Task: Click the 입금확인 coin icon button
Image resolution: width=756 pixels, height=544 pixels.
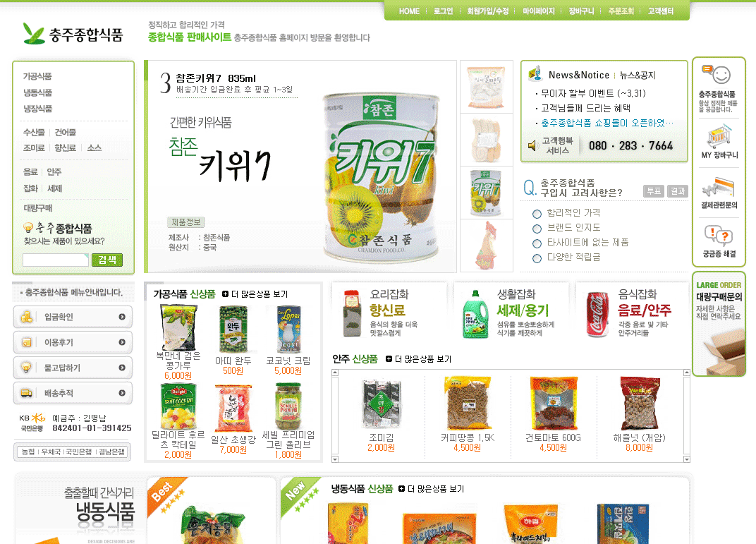Action: coord(73,317)
